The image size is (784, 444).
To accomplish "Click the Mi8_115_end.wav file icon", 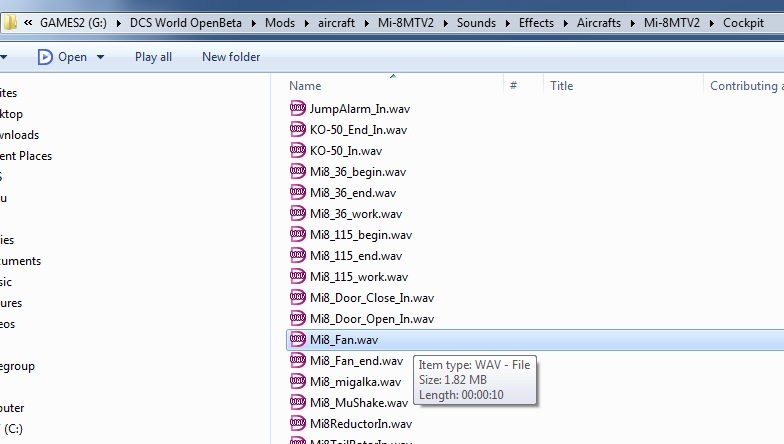I will point(298,255).
